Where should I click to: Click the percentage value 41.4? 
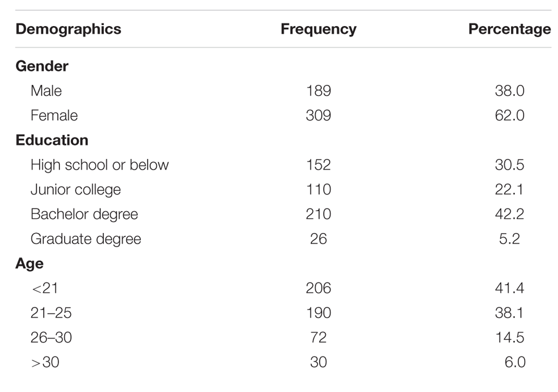pyautogui.click(x=510, y=288)
